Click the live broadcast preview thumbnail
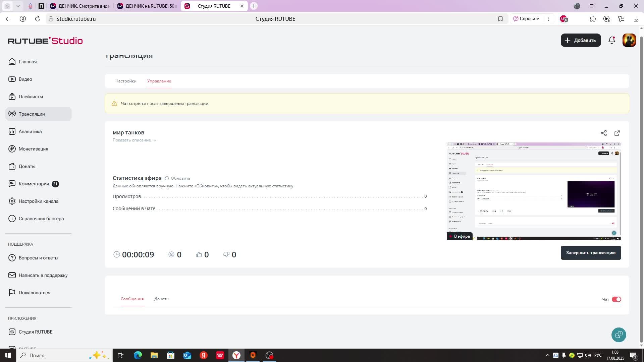This screenshot has height=362, width=644. coord(534,191)
